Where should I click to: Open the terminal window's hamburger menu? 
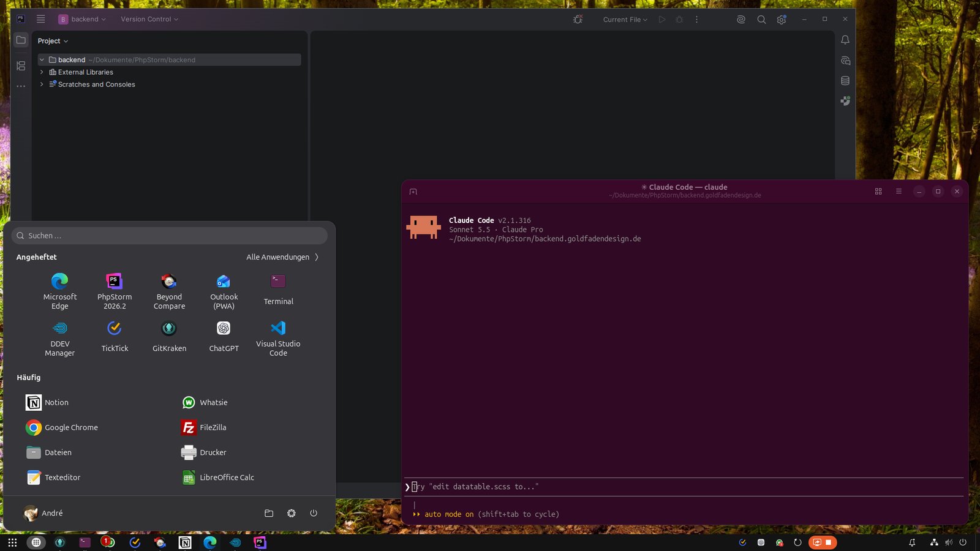click(x=899, y=192)
